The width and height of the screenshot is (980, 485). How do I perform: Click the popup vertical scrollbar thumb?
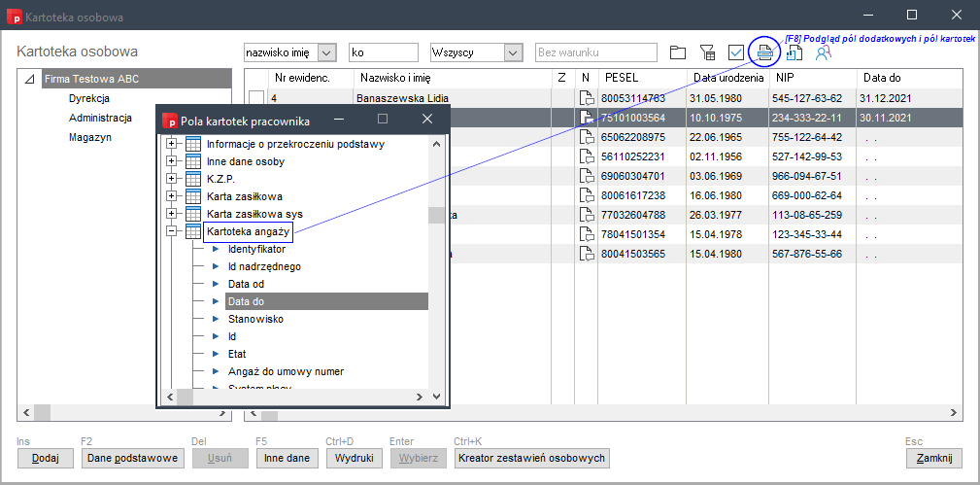(x=436, y=215)
